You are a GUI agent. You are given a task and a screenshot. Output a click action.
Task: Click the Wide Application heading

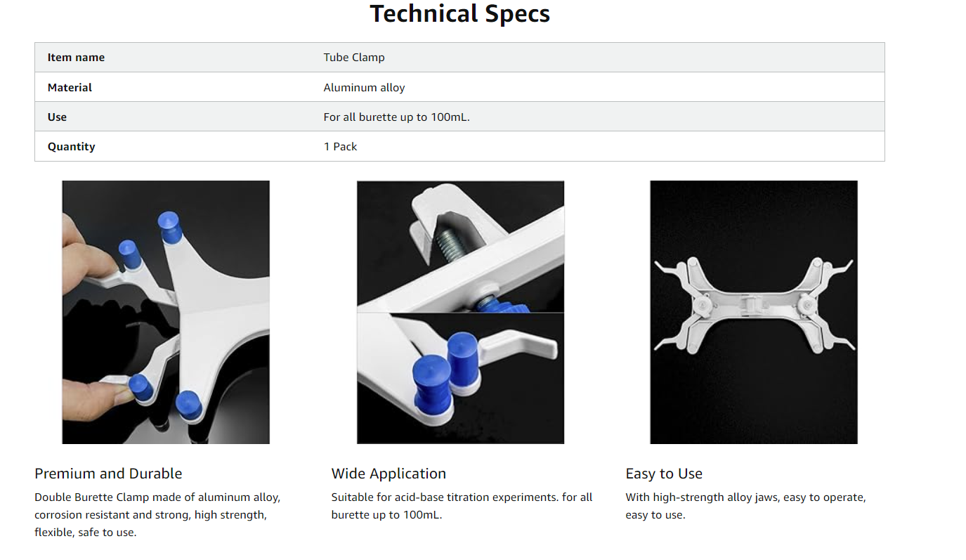click(x=389, y=474)
